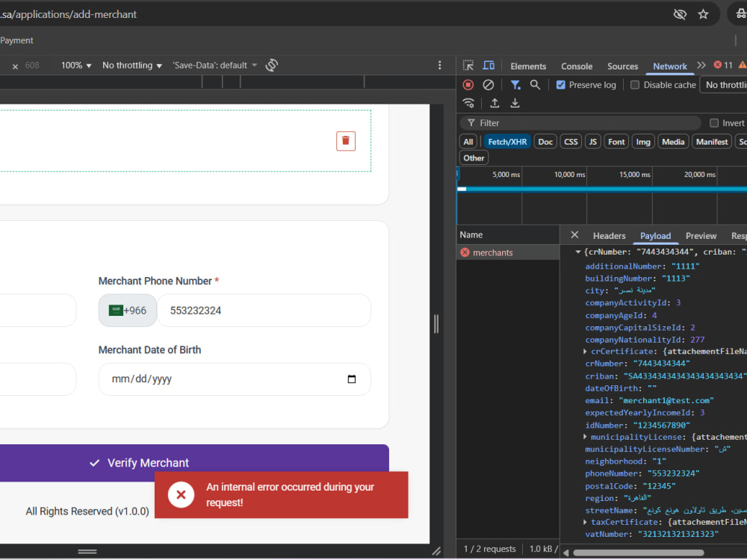
Task: Stop recording network log
Action: click(468, 85)
